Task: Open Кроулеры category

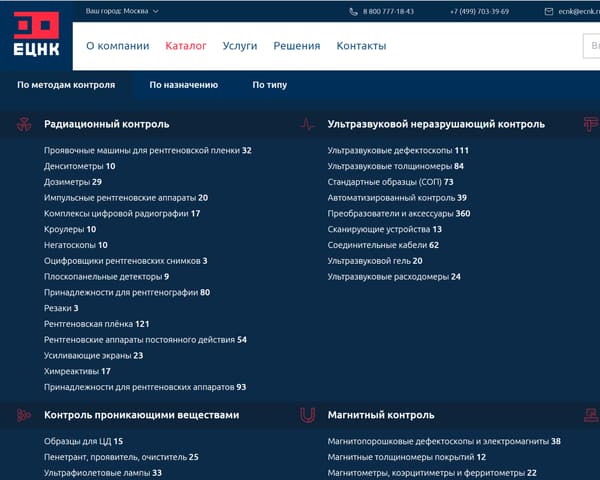Action: [70, 229]
